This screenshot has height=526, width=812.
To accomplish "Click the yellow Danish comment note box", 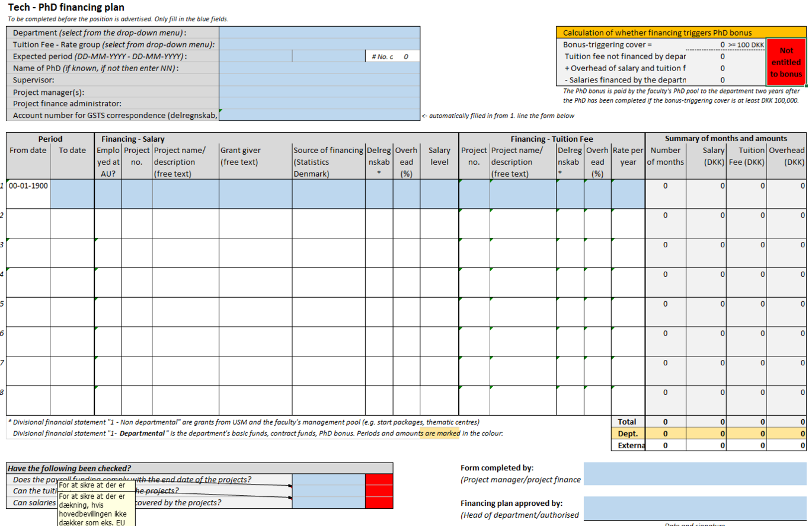I will (96, 508).
